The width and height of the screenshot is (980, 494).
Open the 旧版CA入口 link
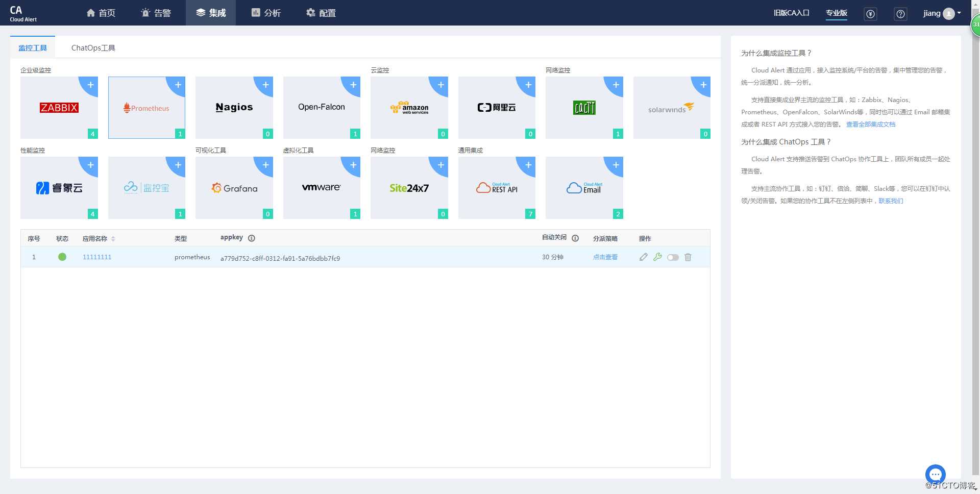pos(791,13)
